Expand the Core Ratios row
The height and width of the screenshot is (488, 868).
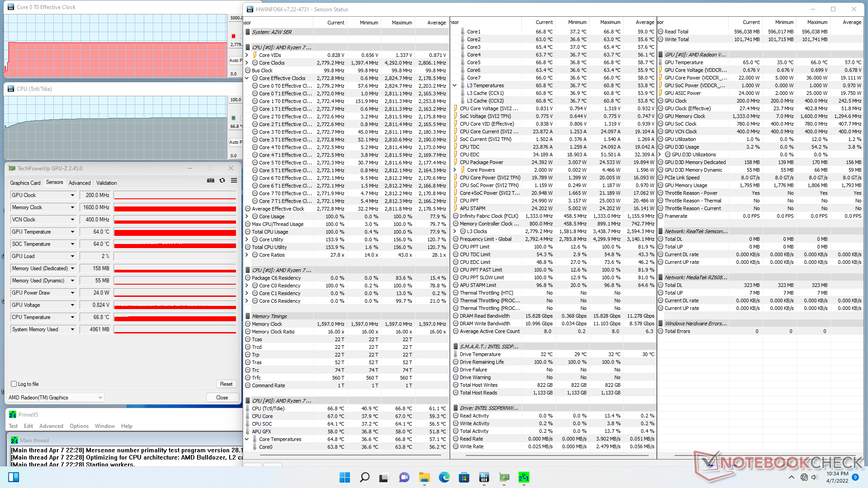247,255
